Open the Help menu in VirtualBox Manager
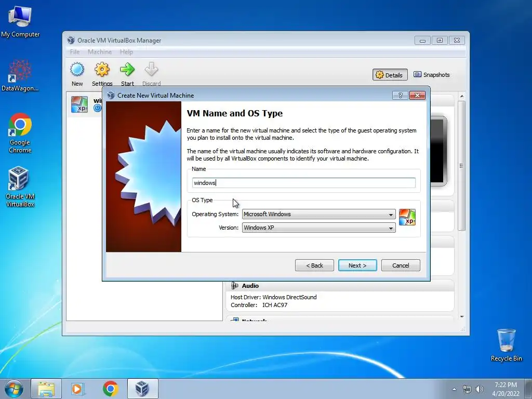This screenshot has width=532, height=399. tap(126, 52)
